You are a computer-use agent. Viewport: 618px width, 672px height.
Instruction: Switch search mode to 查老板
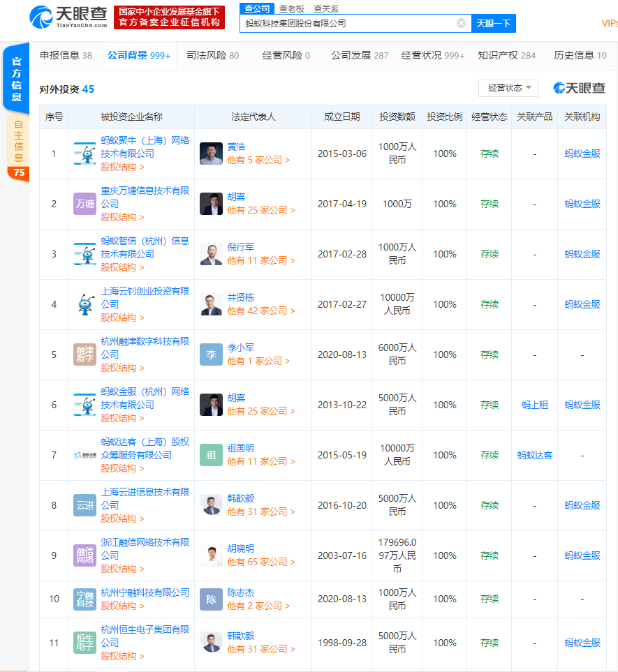point(292,9)
